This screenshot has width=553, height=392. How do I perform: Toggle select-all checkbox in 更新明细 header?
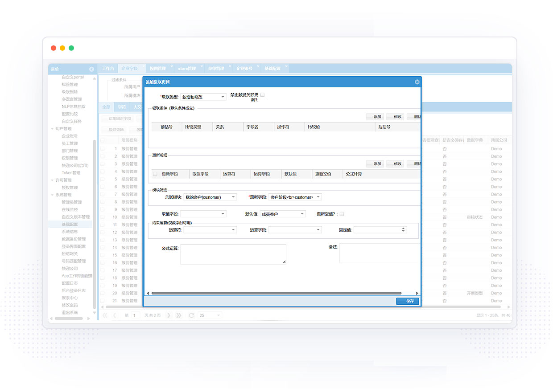pos(155,174)
